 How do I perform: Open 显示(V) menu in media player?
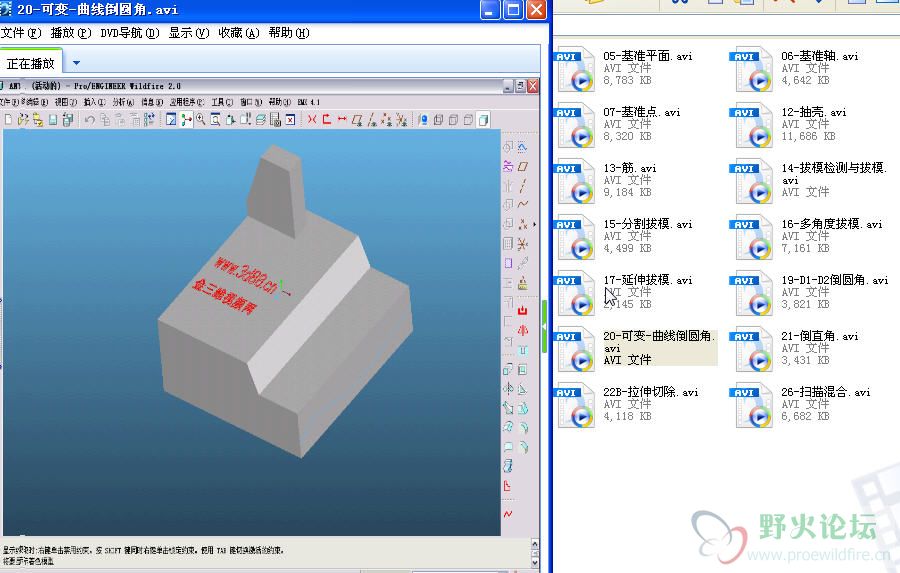point(189,33)
